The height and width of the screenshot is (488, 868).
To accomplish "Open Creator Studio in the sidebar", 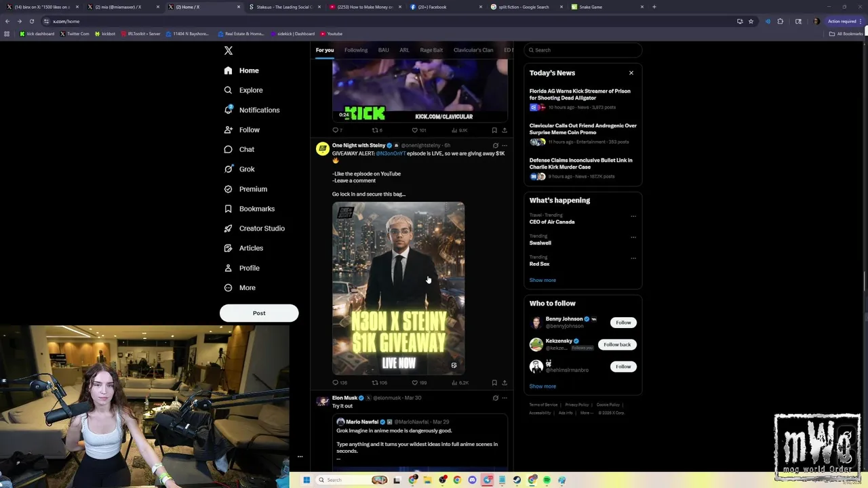I will pos(254,228).
